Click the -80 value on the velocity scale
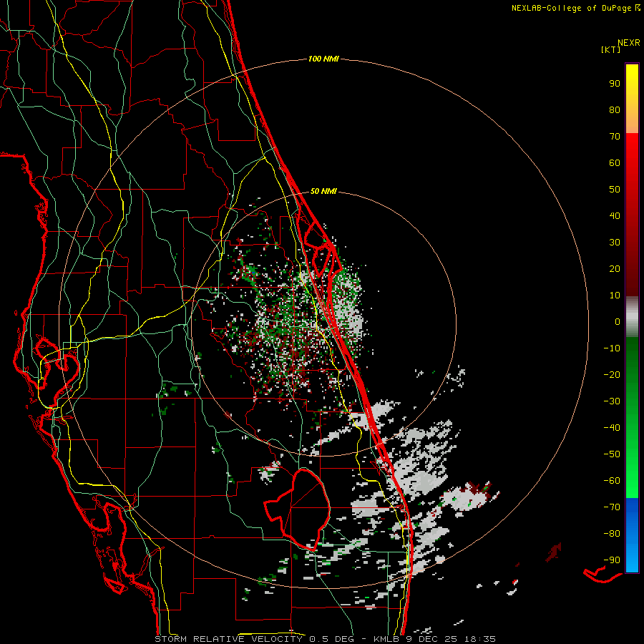 click(612, 534)
